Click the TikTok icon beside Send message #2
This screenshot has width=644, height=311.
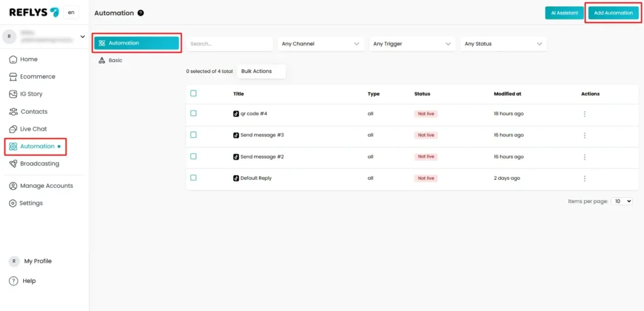pyautogui.click(x=236, y=156)
